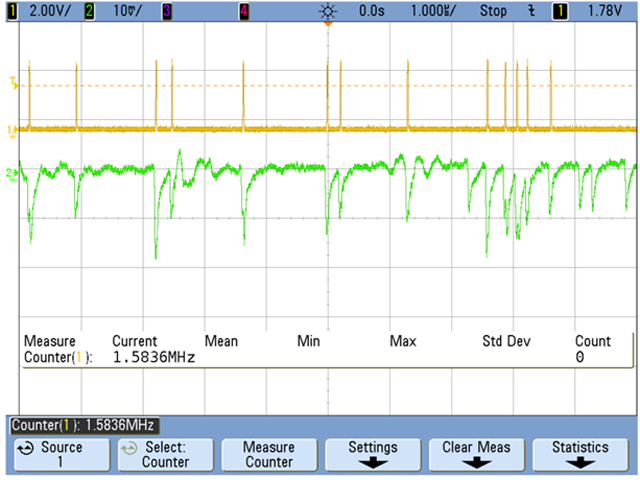Open the Source 1 softkey

point(62,455)
